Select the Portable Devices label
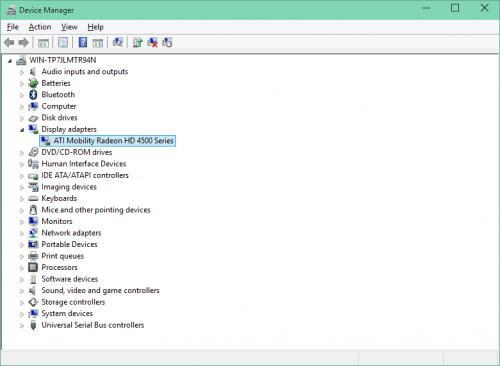The image size is (500, 366). pyautogui.click(x=69, y=244)
